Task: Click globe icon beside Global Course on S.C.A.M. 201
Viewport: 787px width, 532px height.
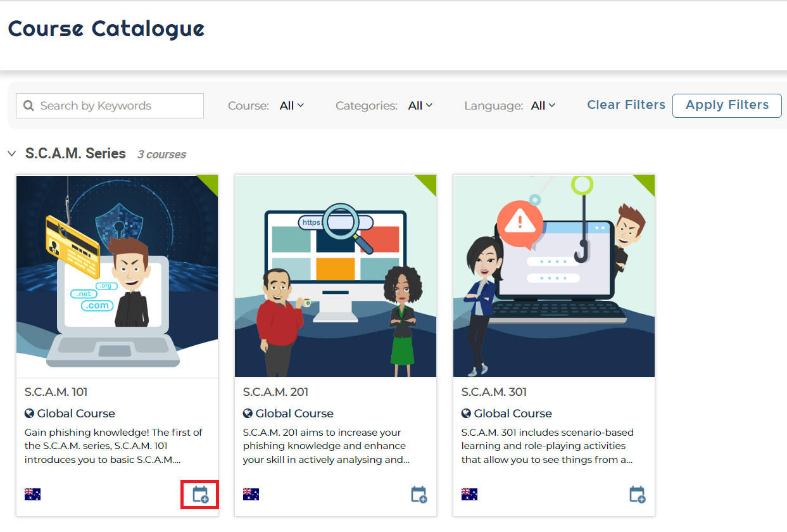Action: coord(248,414)
